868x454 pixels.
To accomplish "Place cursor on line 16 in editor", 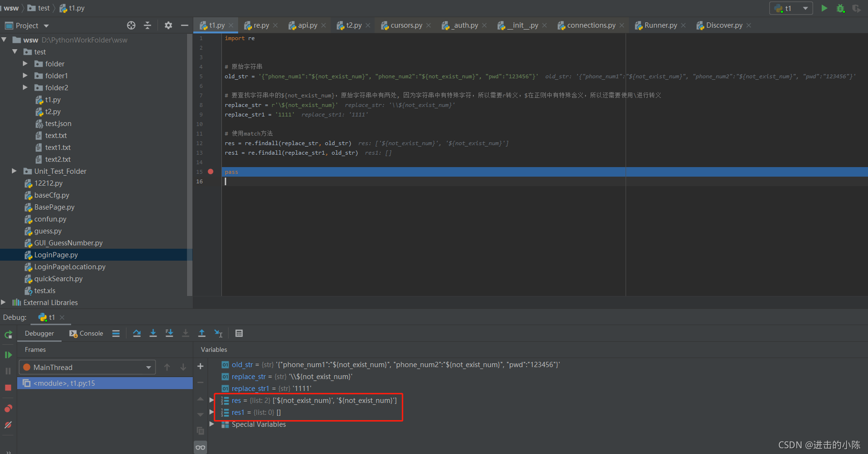I will coord(544,181).
